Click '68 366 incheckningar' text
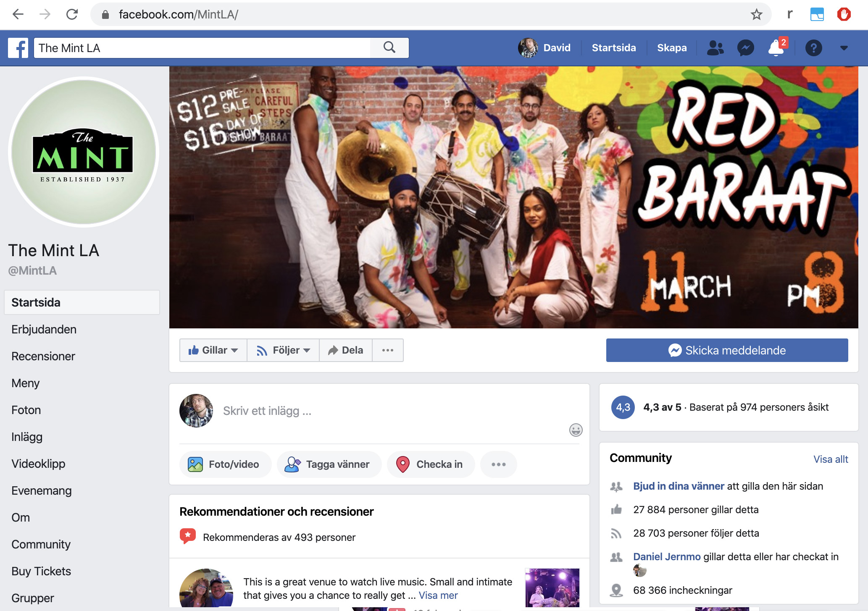The height and width of the screenshot is (611, 868). coord(683,590)
